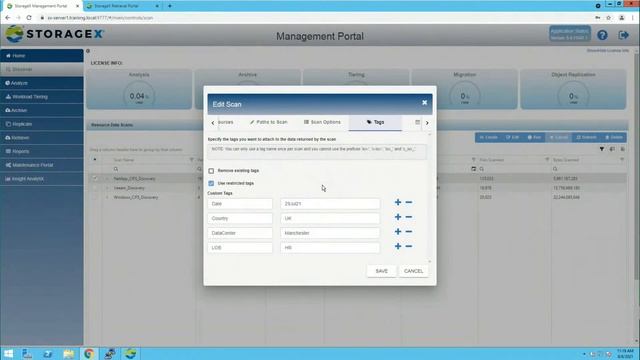The image size is (640, 360).
Task: Open Insight AnalytiX in the sidebar
Action: coord(42,179)
